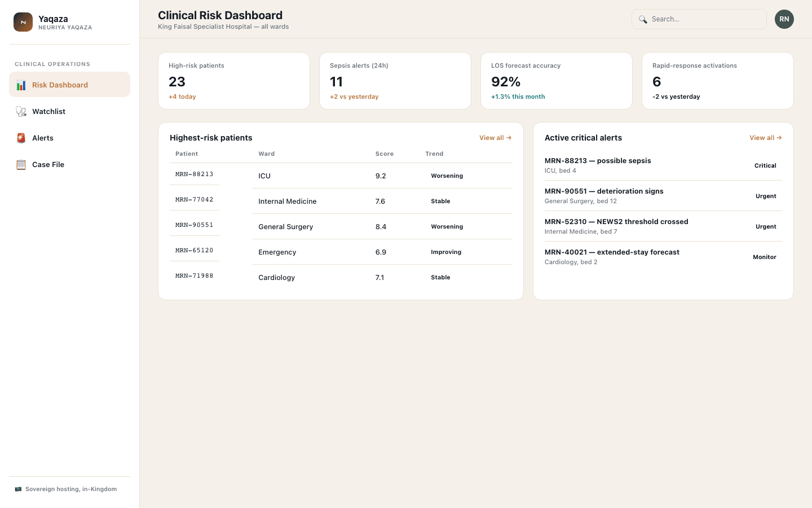Select the Rapid-response activations card

click(718, 81)
